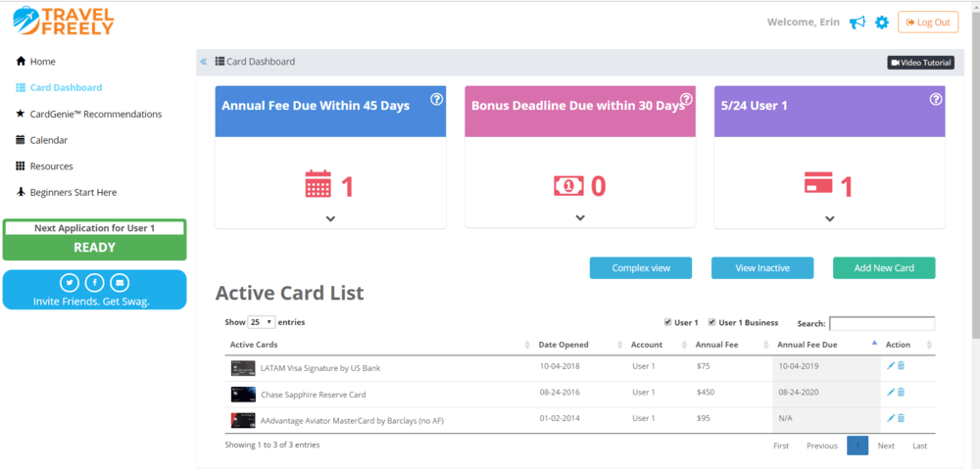Edit AAdvantage Aviator MasterCard
980x469 pixels.
coord(891,418)
